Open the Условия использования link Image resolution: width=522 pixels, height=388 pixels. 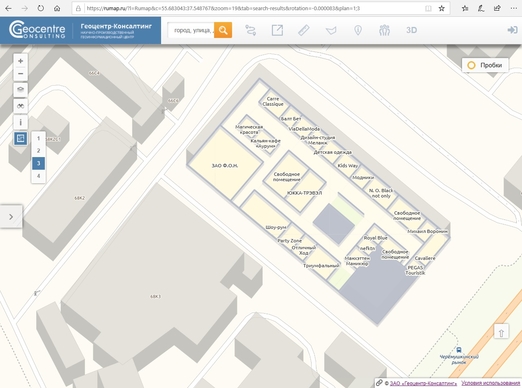(x=490, y=383)
